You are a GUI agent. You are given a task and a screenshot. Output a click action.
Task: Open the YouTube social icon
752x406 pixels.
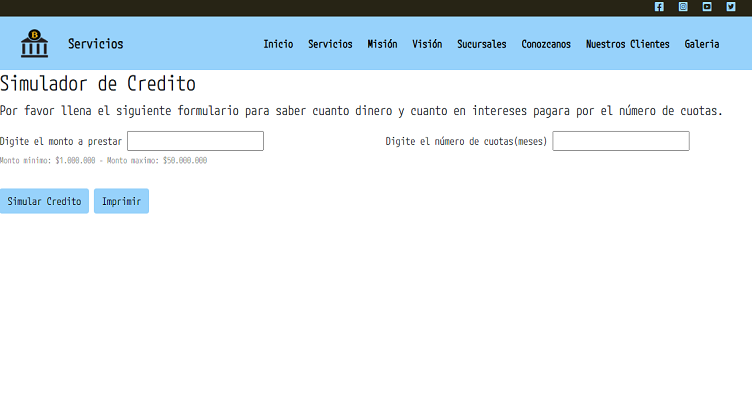[707, 7]
